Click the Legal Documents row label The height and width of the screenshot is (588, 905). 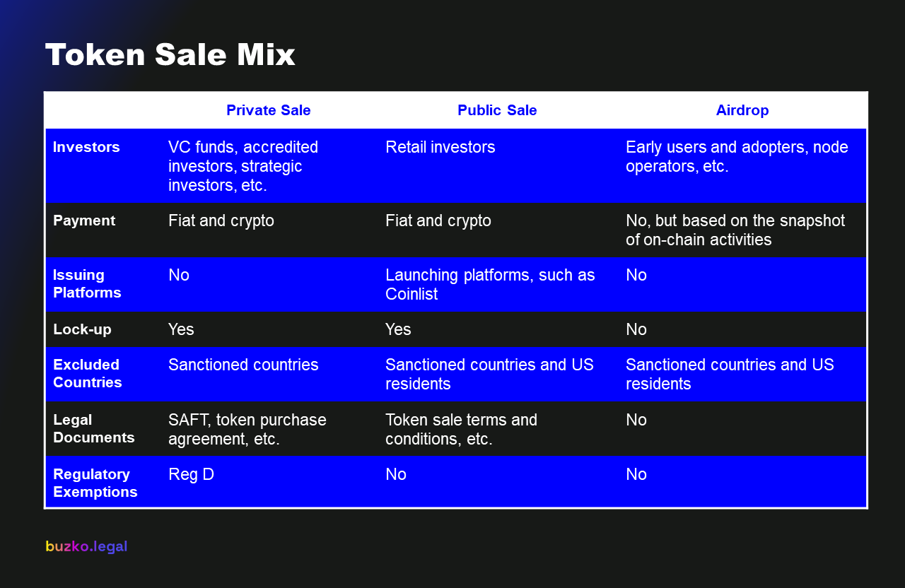(x=93, y=428)
